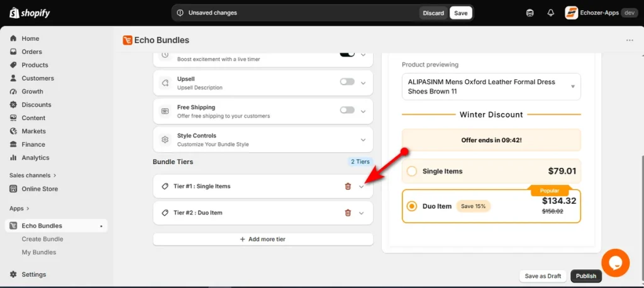Click the Bundle Tiers heading
Viewport: 644px width, 288px height.
pos(173,162)
